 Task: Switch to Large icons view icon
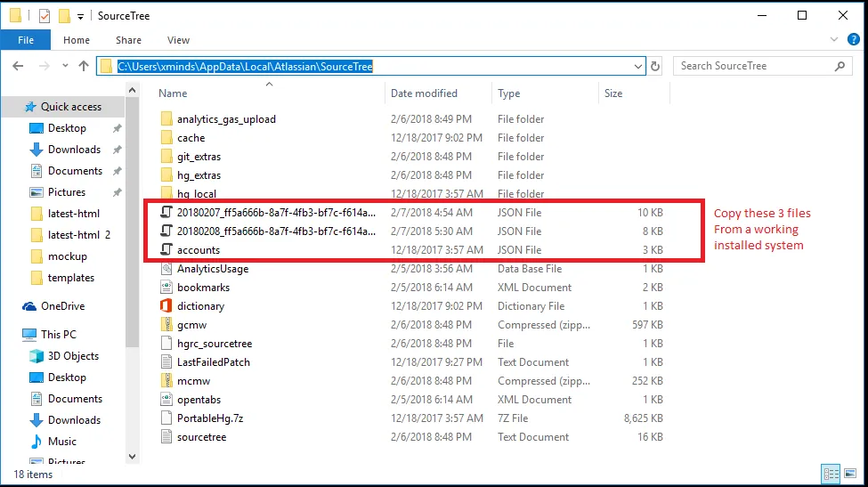point(849,474)
